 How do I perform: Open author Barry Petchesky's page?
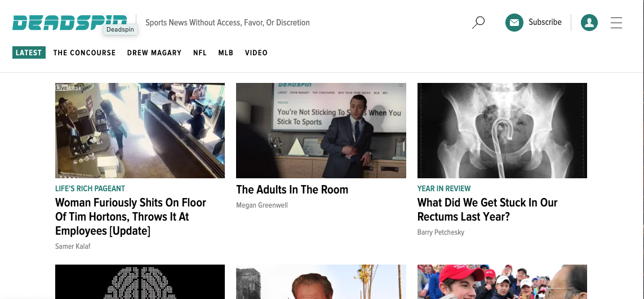(x=441, y=232)
